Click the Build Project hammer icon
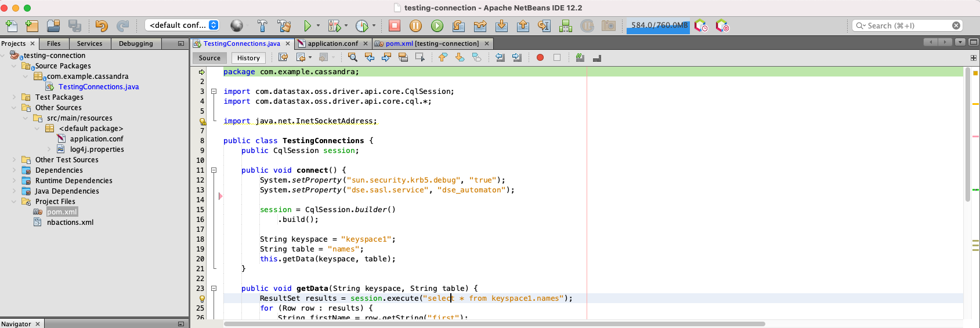 coord(262,25)
